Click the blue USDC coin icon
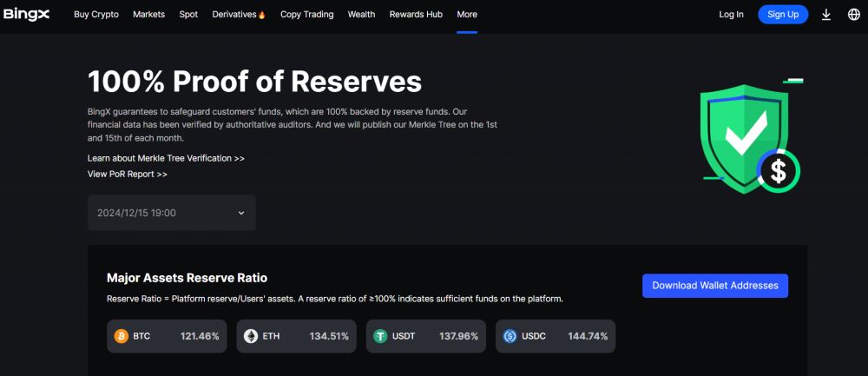 510,336
